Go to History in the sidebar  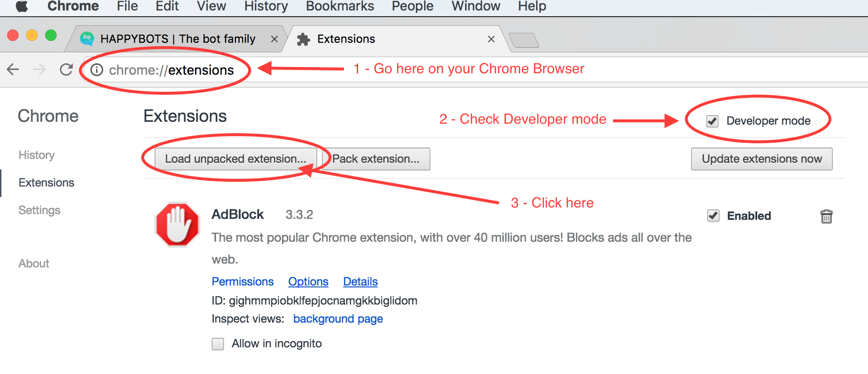pyautogui.click(x=37, y=155)
